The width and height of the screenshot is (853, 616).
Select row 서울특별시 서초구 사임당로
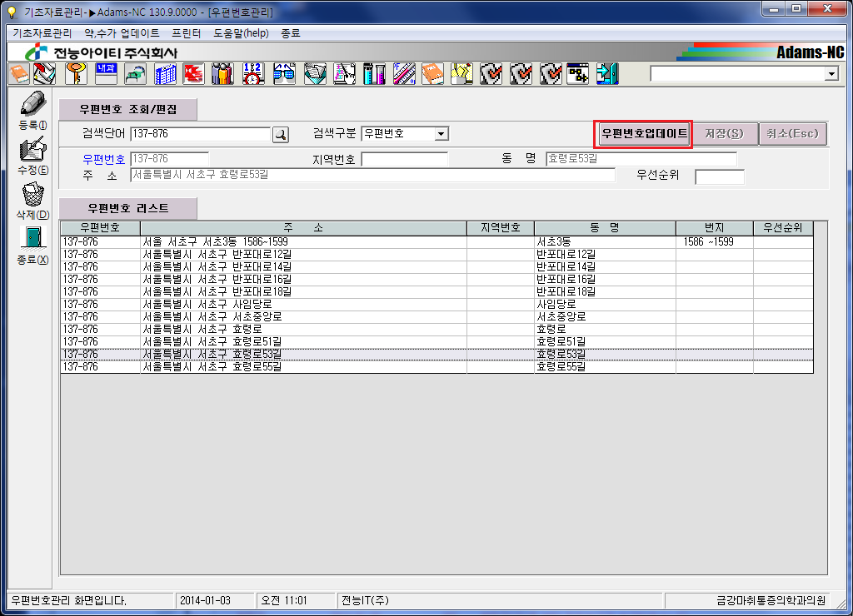coord(436,305)
